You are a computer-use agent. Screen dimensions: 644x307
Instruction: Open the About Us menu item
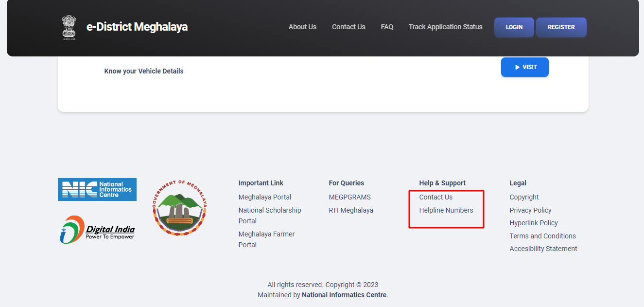click(x=302, y=27)
